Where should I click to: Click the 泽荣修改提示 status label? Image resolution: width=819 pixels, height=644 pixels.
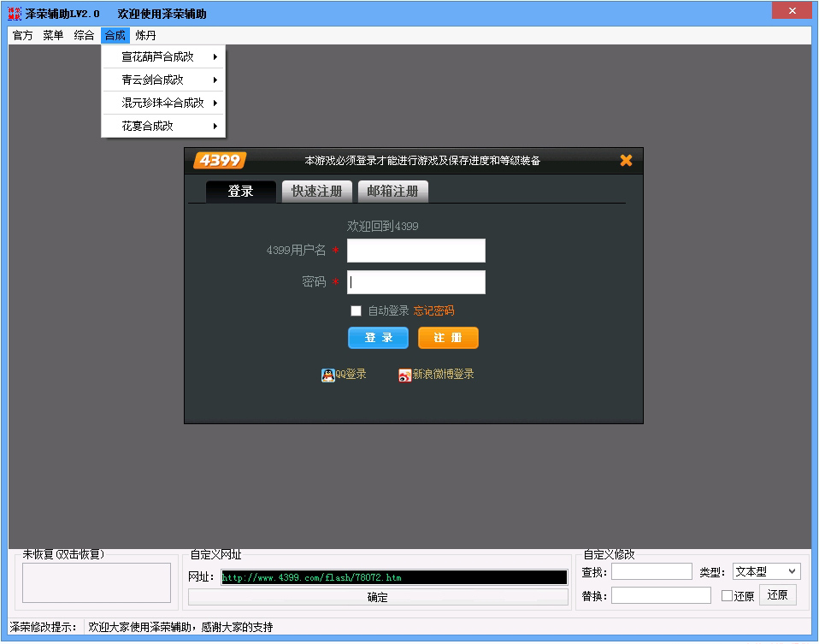pos(44,627)
